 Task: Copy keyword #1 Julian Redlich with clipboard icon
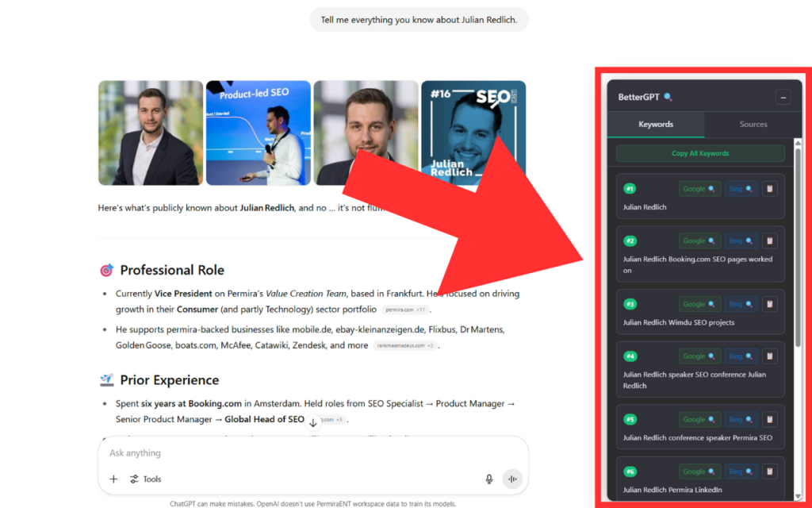[x=769, y=189]
